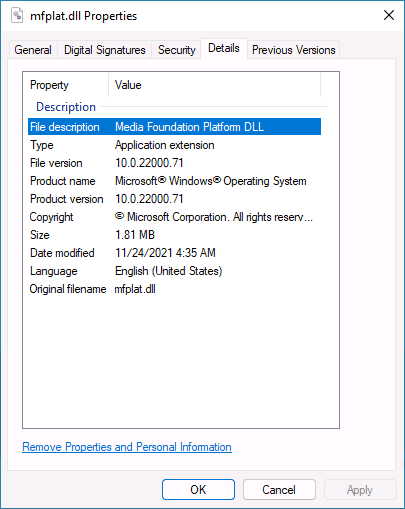
Task: Select the Date modified row
Action: tap(174, 253)
